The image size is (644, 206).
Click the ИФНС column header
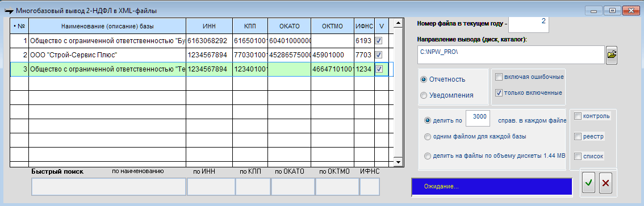[x=364, y=26]
